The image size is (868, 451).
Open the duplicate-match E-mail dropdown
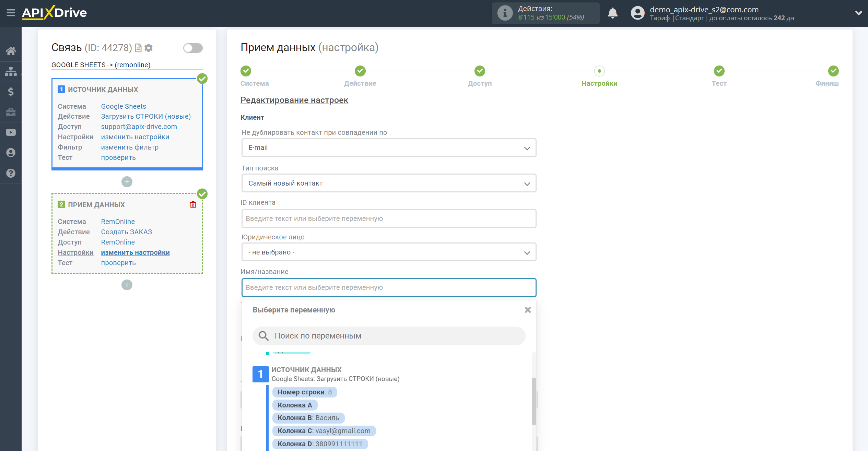click(389, 148)
